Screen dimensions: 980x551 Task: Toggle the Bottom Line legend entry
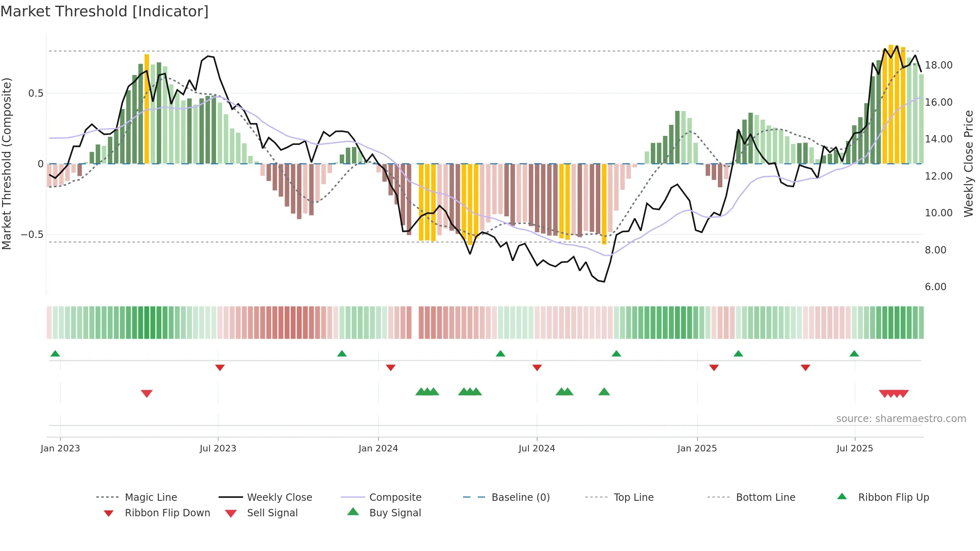751,497
